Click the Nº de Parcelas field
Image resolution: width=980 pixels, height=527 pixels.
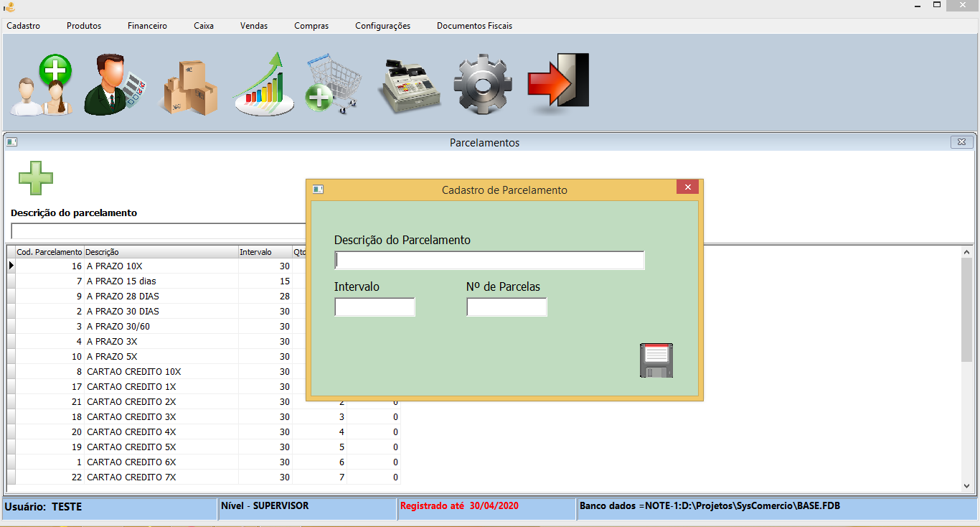507,307
